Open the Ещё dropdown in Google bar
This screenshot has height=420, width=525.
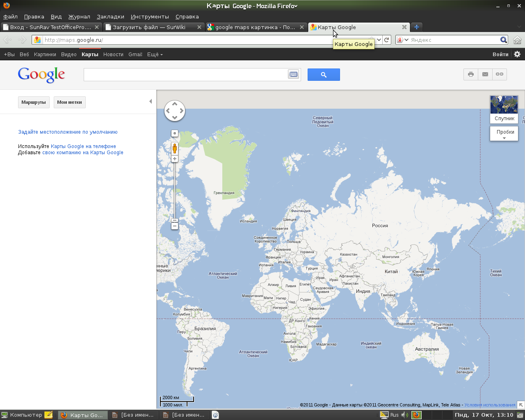(x=155, y=55)
